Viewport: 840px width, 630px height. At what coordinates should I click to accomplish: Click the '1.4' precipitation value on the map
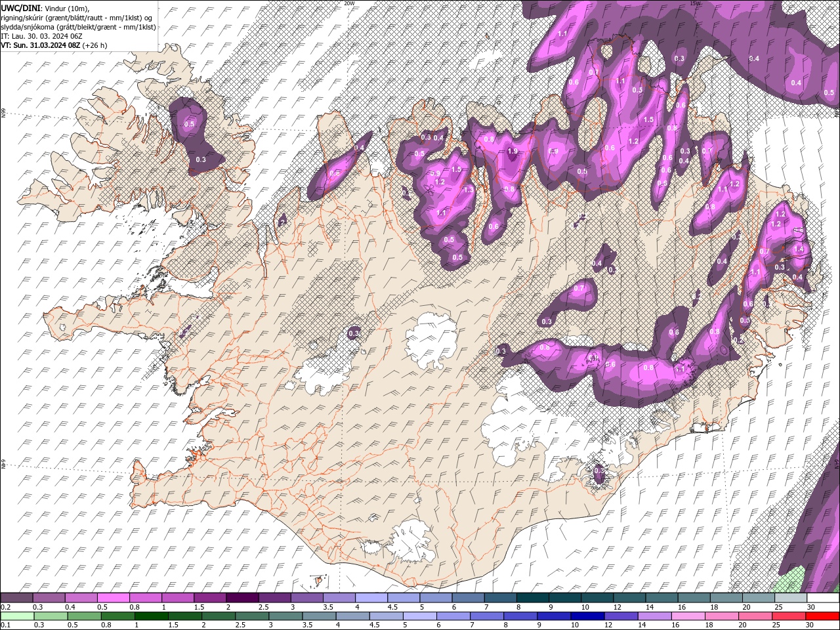[x=799, y=249]
